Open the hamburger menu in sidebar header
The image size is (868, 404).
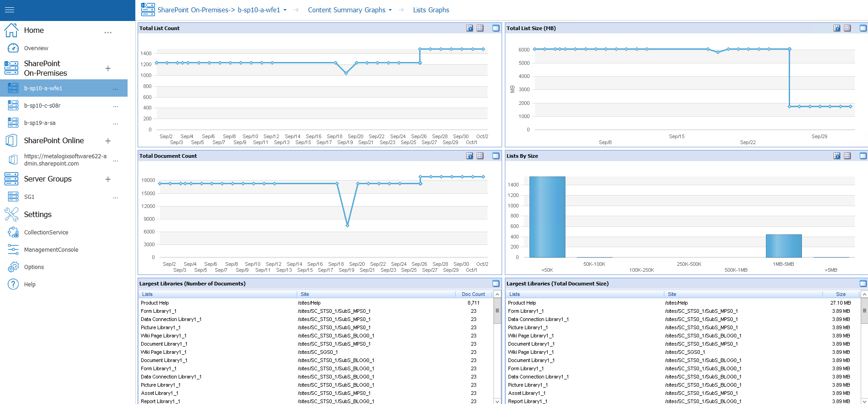click(x=10, y=10)
